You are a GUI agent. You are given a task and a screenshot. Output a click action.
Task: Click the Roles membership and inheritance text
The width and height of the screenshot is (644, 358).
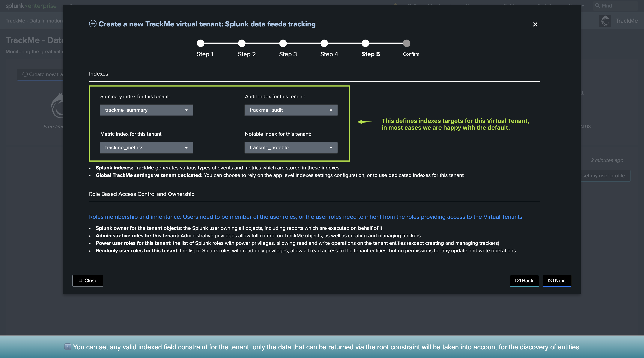click(x=306, y=217)
